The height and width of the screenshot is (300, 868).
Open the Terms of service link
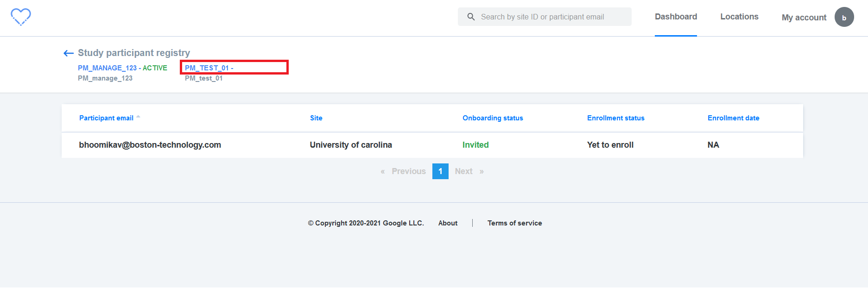tap(514, 223)
